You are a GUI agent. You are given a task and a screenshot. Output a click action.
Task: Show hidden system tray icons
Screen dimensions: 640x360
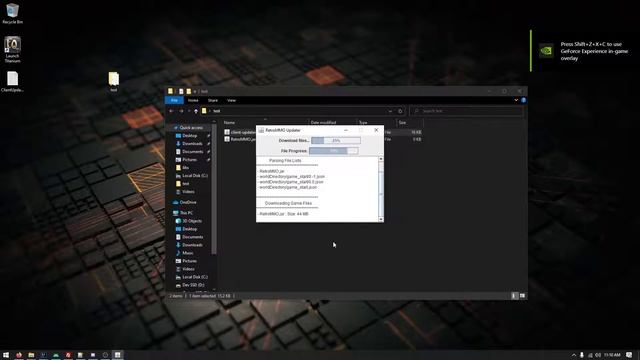click(573, 355)
